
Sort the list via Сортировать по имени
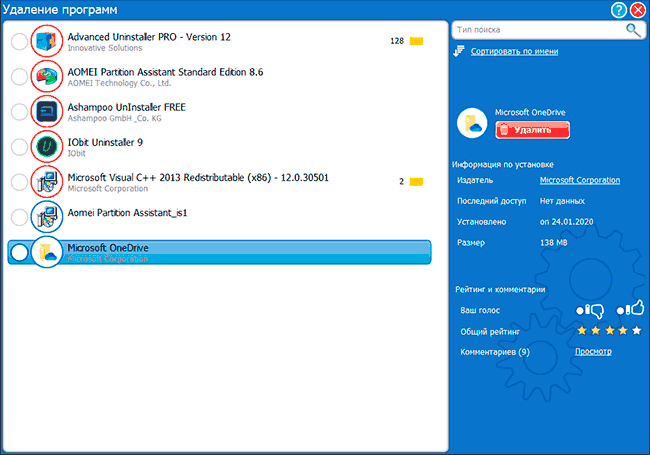[514, 51]
